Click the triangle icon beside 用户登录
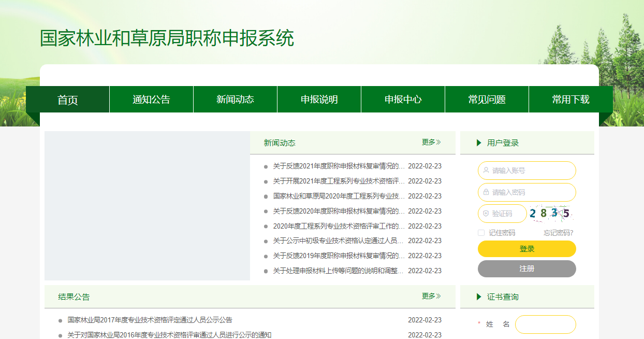This screenshot has height=339, width=644. (x=479, y=143)
